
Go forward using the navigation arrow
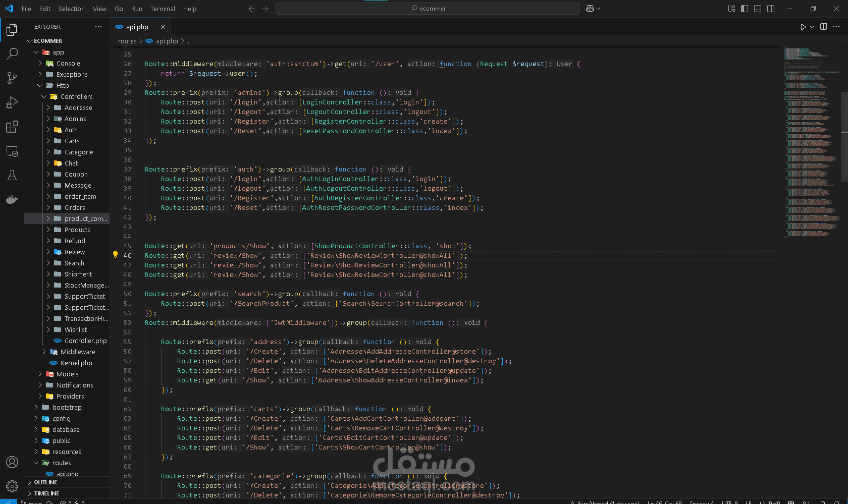pyautogui.click(x=265, y=9)
